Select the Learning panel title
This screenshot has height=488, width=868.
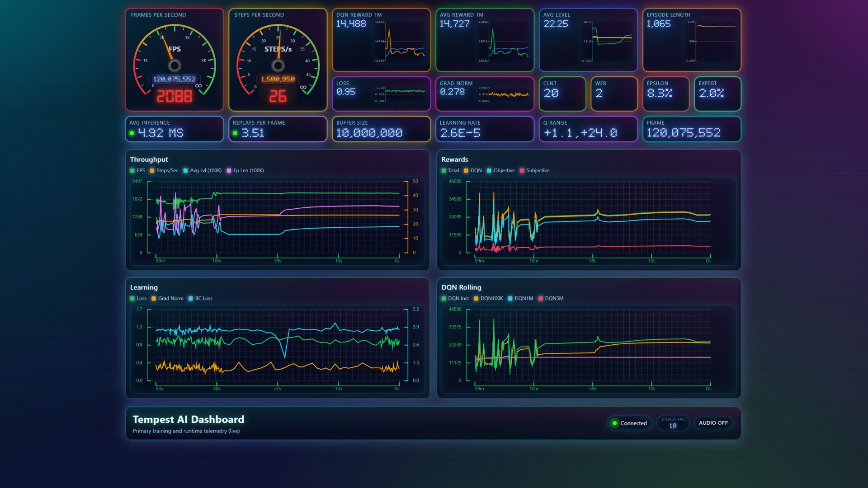144,287
